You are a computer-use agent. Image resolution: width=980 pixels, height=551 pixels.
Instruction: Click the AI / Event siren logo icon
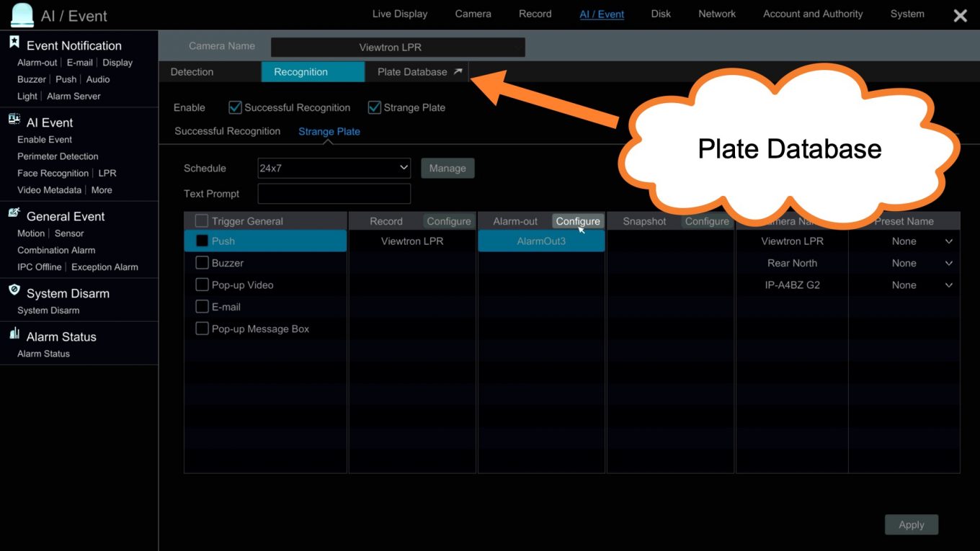22,15
